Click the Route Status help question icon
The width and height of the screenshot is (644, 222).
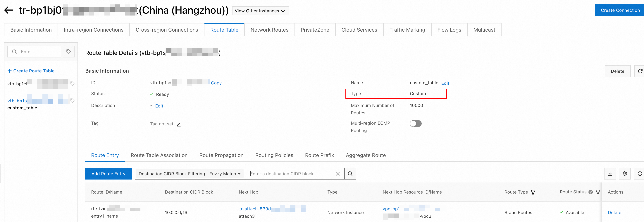590,192
